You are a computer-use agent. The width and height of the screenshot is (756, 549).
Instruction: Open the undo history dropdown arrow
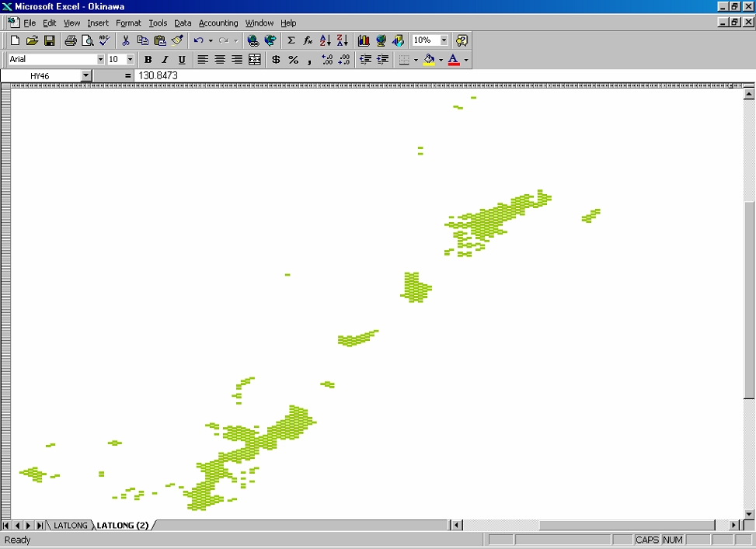[x=211, y=40]
